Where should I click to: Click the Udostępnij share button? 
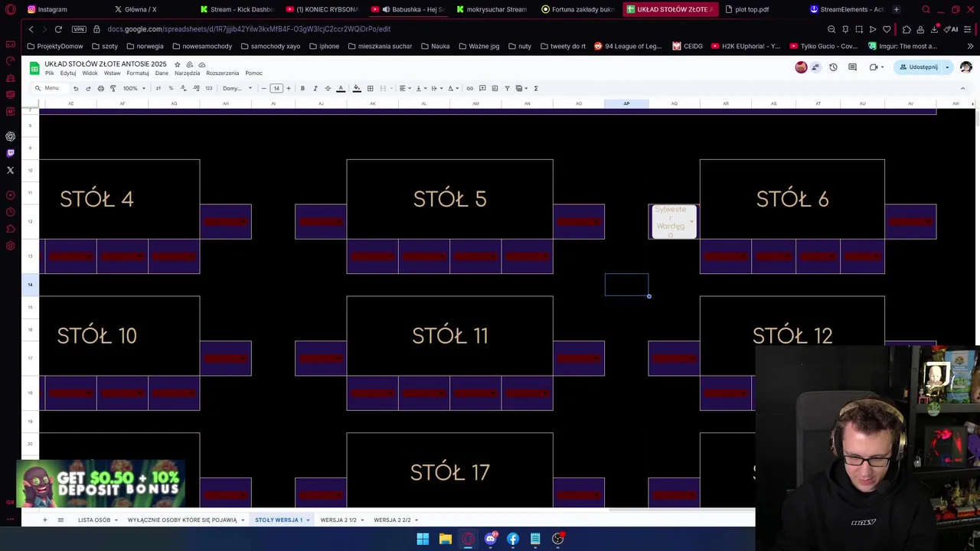(x=919, y=67)
